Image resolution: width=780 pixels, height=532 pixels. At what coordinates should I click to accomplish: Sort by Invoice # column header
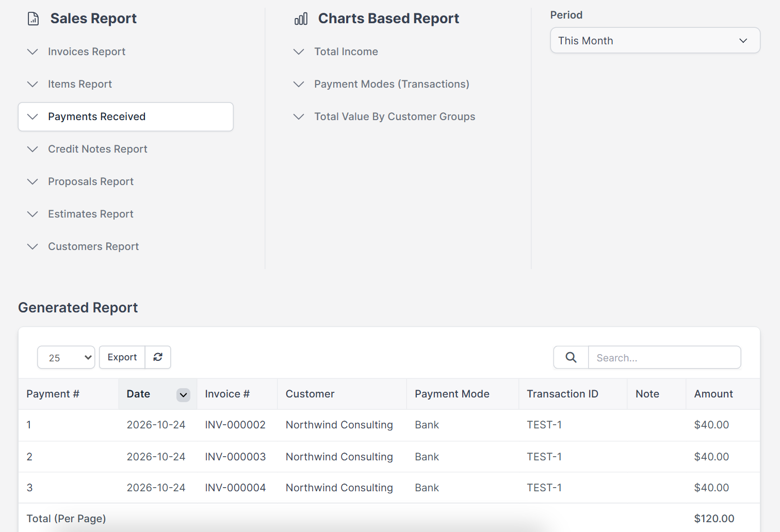(x=237, y=394)
